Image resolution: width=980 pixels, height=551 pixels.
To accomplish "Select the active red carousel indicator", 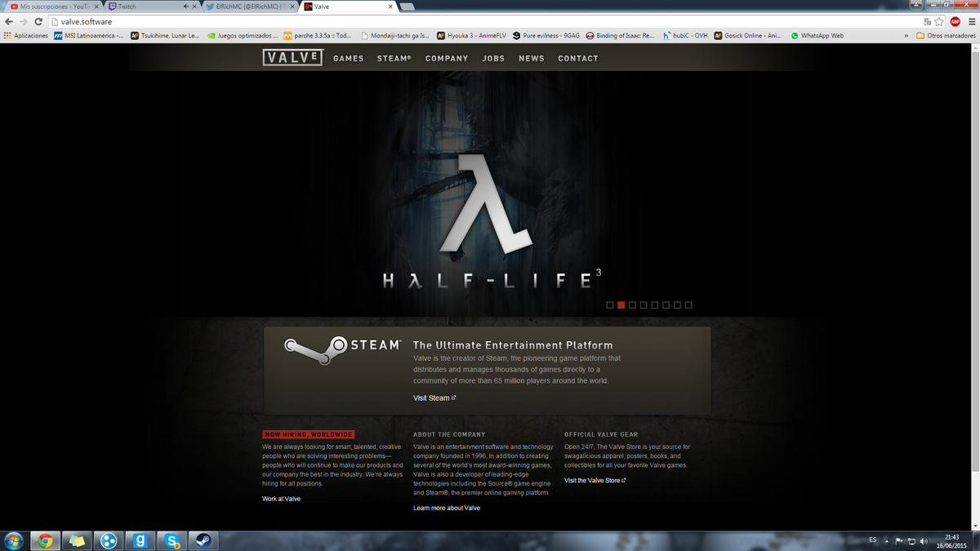I will pos(621,305).
